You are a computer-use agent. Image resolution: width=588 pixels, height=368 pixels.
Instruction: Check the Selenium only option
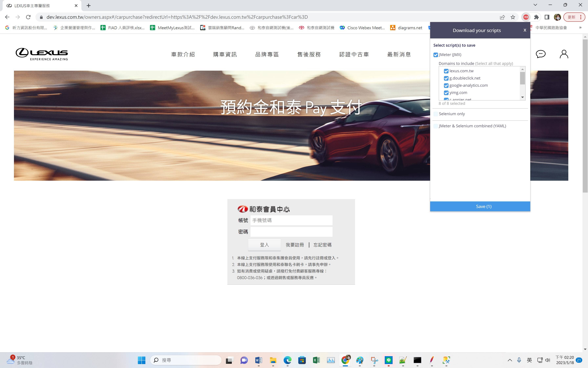pos(436,114)
